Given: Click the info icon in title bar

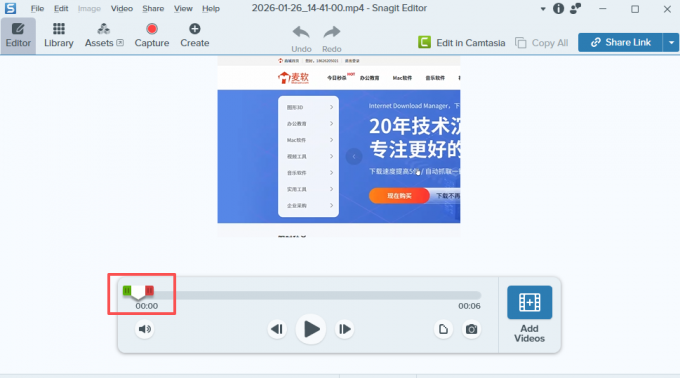Looking at the screenshot, I should click(x=559, y=8).
